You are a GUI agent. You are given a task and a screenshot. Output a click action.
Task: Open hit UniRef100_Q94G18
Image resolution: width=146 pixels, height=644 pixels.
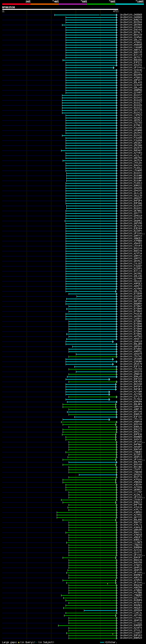click(131, 341)
